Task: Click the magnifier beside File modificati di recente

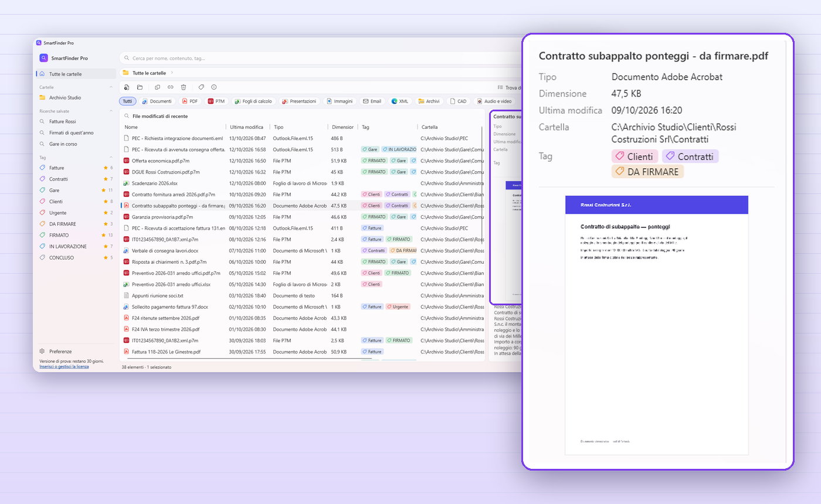Action: 126,116
